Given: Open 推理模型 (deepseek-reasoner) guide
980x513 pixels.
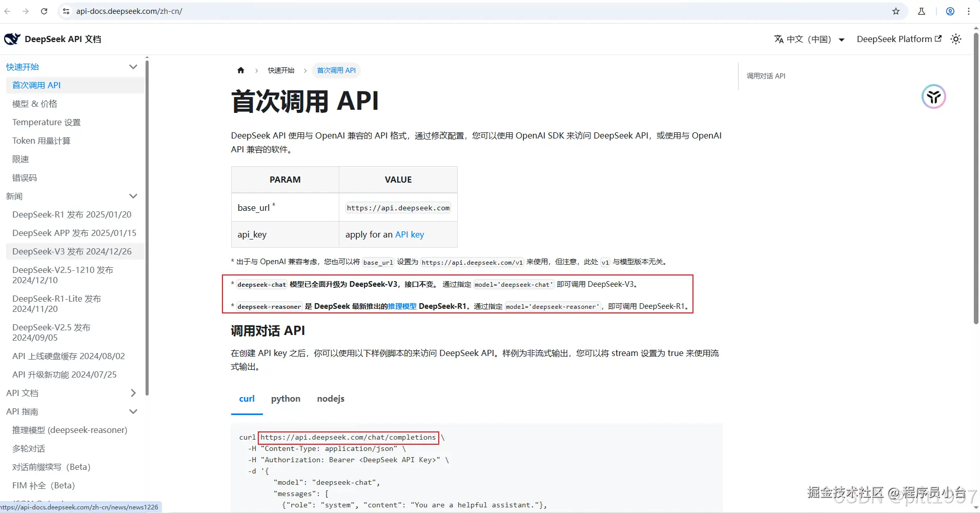Looking at the screenshot, I should click(x=75, y=430).
